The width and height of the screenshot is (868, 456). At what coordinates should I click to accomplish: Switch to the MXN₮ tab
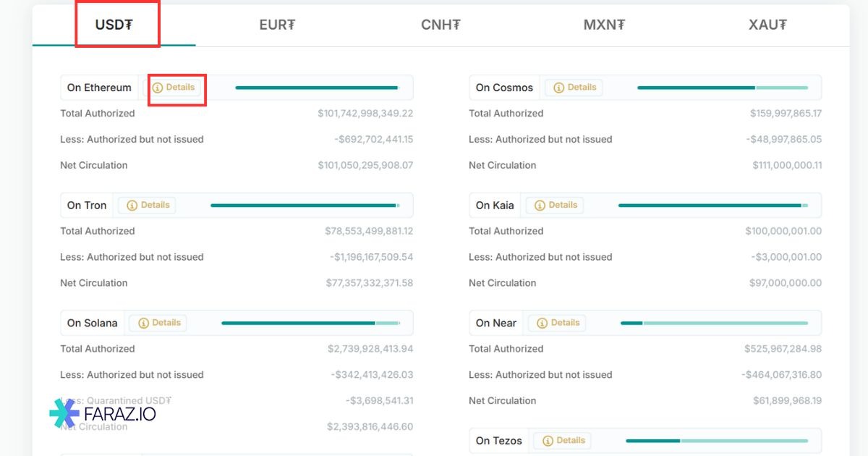pos(605,24)
